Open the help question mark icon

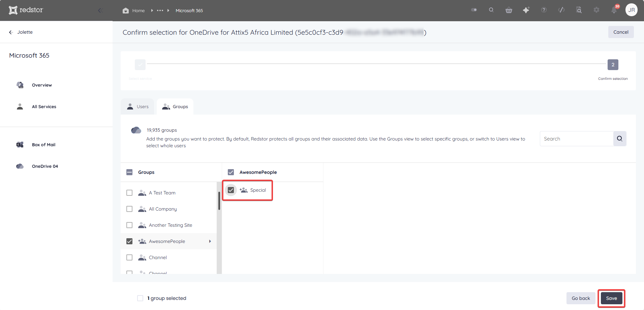click(x=544, y=10)
